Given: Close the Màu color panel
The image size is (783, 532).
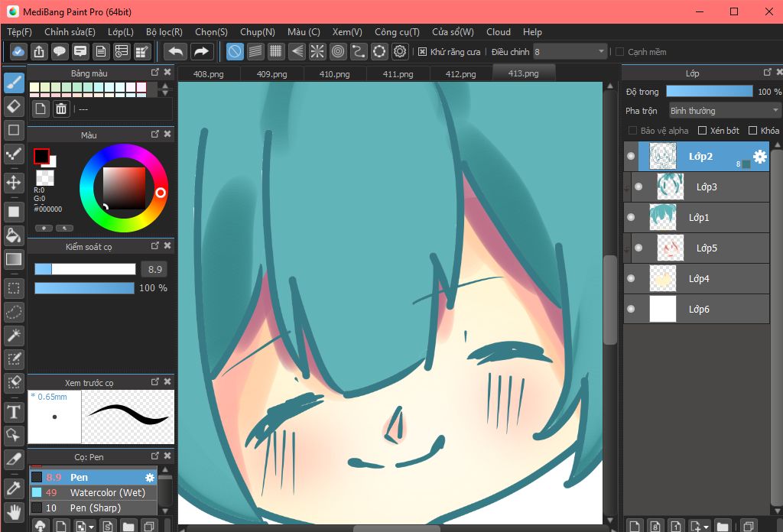Looking at the screenshot, I should [x=167, y=135].
